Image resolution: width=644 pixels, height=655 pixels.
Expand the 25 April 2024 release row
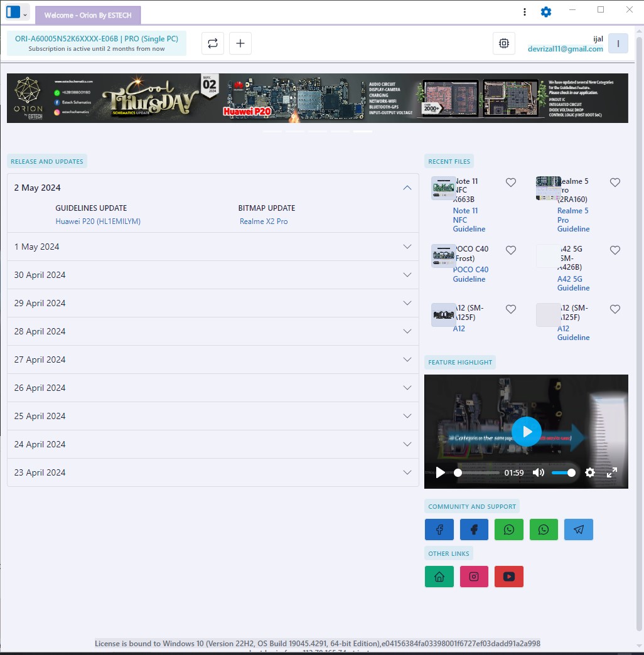[x=213, y=416]
